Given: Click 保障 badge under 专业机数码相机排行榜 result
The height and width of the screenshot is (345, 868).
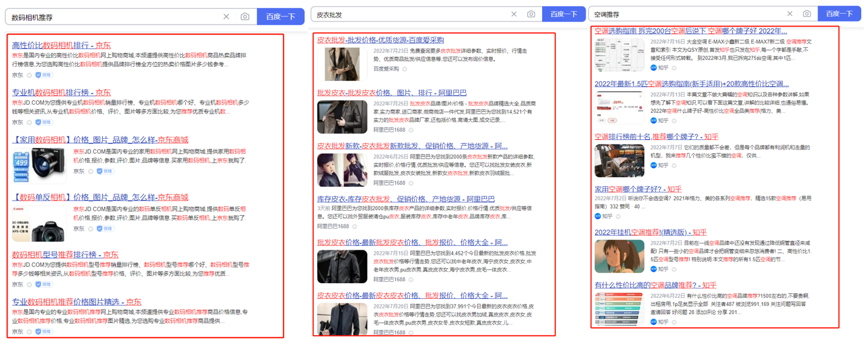Looking at the screenshot, I should pyautogui.click(x=43, y=122).
